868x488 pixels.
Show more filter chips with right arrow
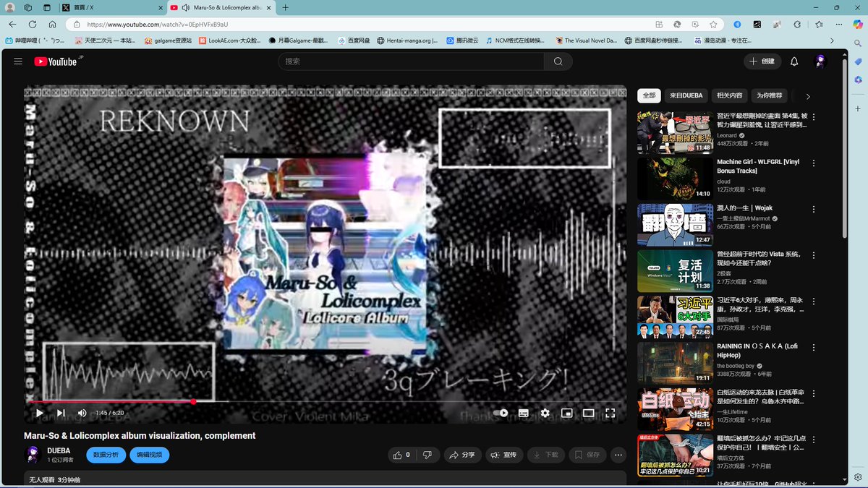(x=808, y=96)
